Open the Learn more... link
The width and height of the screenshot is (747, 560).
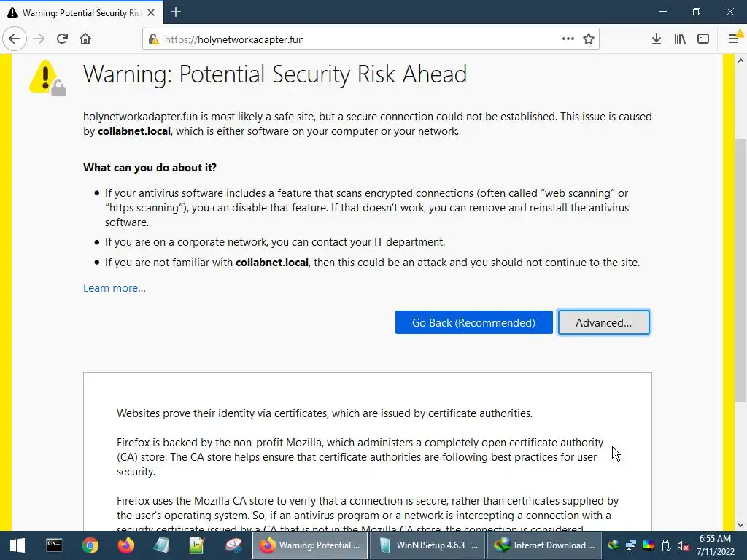point(115,288)
